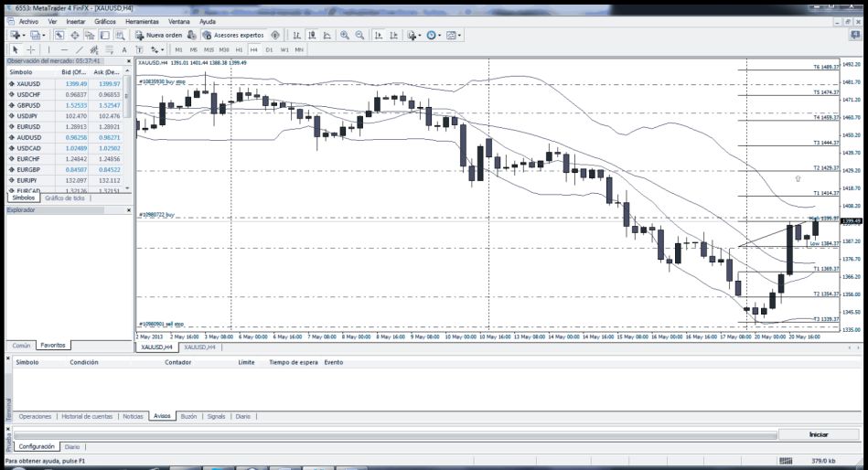The width and height of the screenshot is (868, 470).
Task: Select the trendline drawing tool
Action: point(80,49)
